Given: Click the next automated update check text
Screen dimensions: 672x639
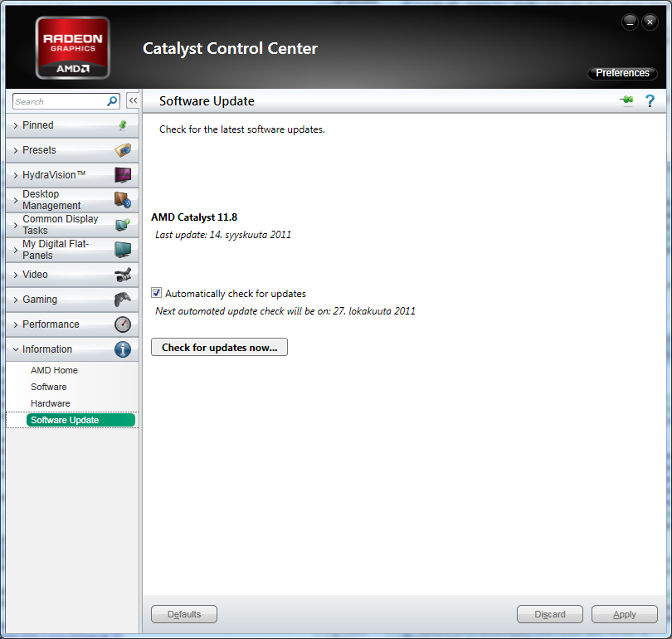Looking at the screenshot, I should (285, 311).
